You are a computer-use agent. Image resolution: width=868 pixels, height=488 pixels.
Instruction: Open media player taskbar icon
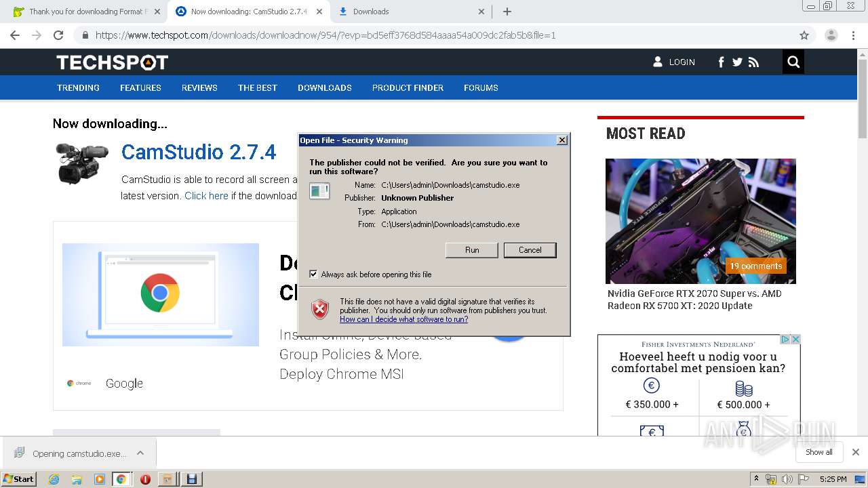click(100, 479)
